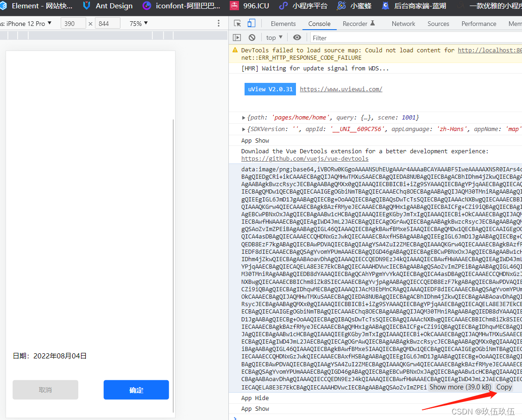522x420 pixels.
Task: Click the date text 2022年08月04日
Action: point(60,356)
